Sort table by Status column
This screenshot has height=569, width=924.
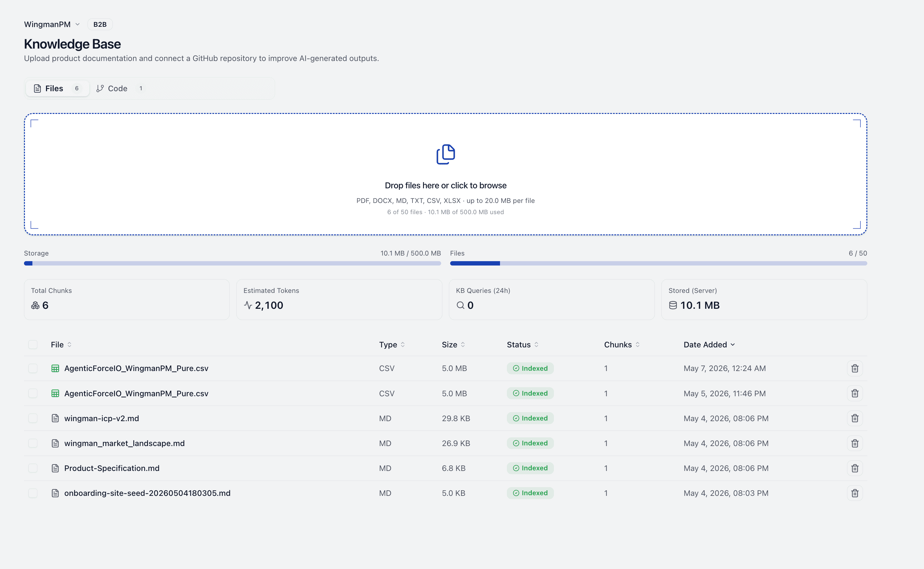point(523,345)
